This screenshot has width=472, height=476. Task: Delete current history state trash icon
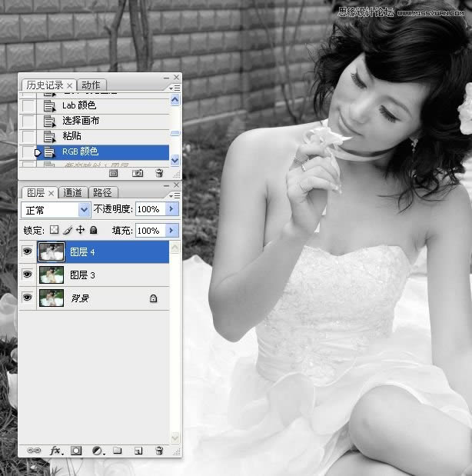point(159,174)
